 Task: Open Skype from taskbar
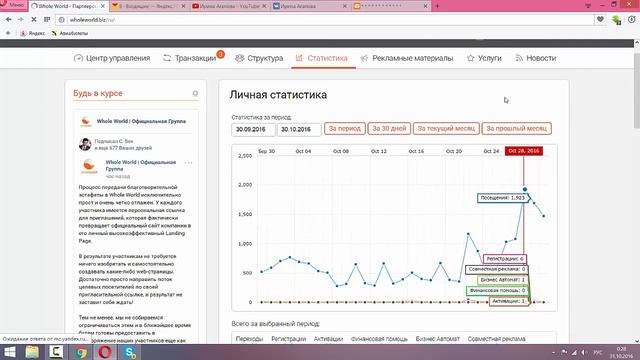coord(130,352)
